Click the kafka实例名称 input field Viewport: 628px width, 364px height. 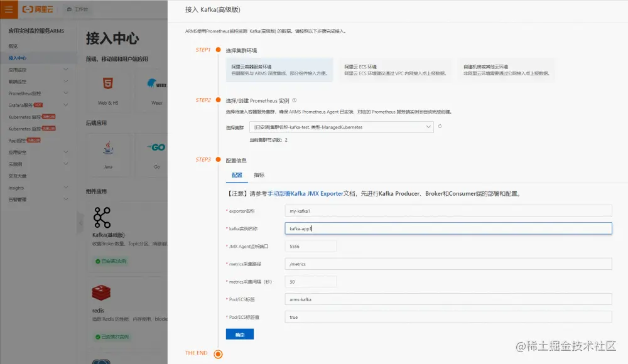point(448,228)
